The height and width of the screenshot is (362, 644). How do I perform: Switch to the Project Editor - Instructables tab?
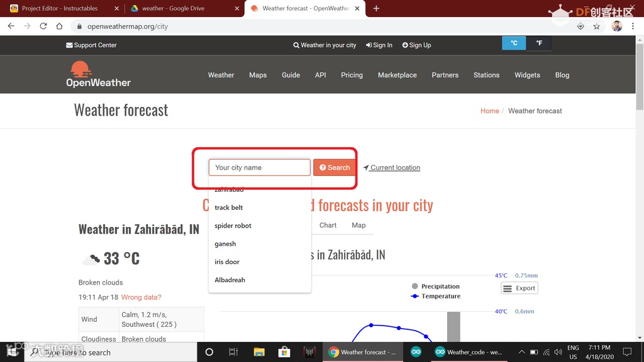click(60, 8)
